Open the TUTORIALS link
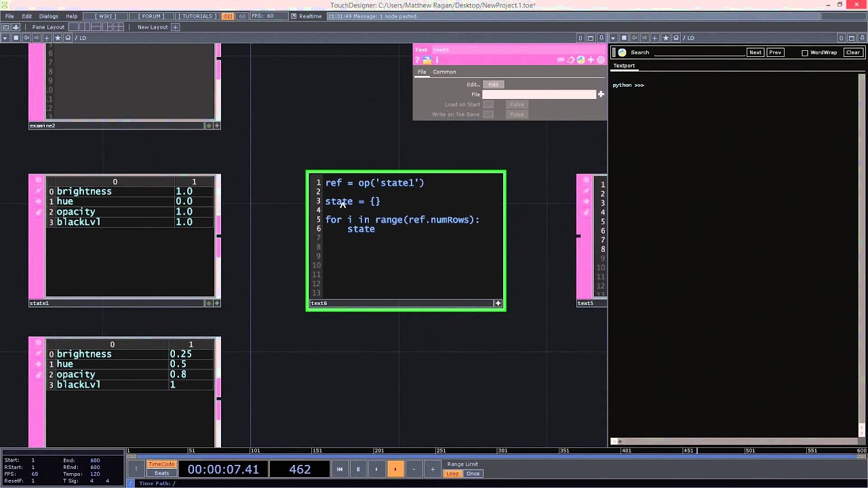868x488 pixels. coord(197,16)
